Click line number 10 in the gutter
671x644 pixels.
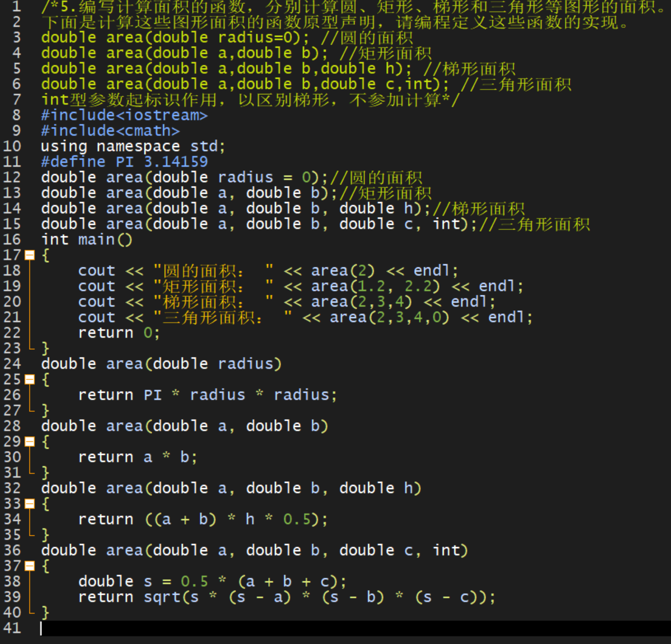point(12,146)
